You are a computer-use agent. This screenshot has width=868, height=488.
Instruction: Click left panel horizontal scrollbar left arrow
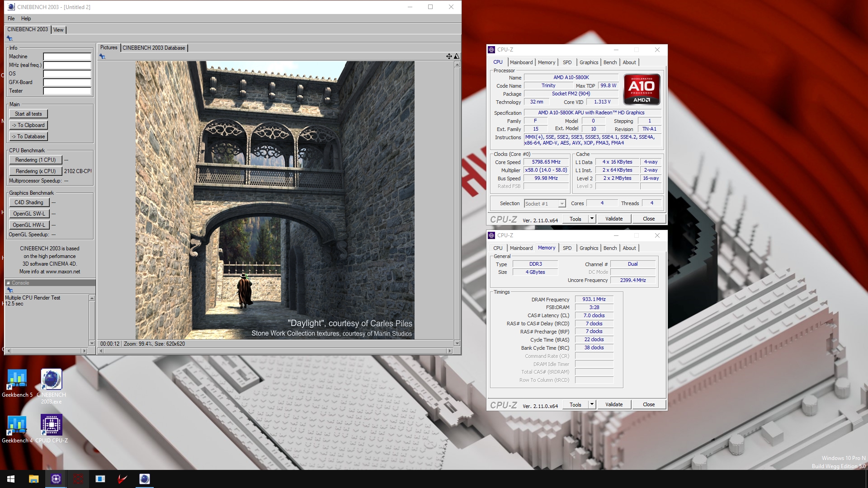[x=8, y=351]
